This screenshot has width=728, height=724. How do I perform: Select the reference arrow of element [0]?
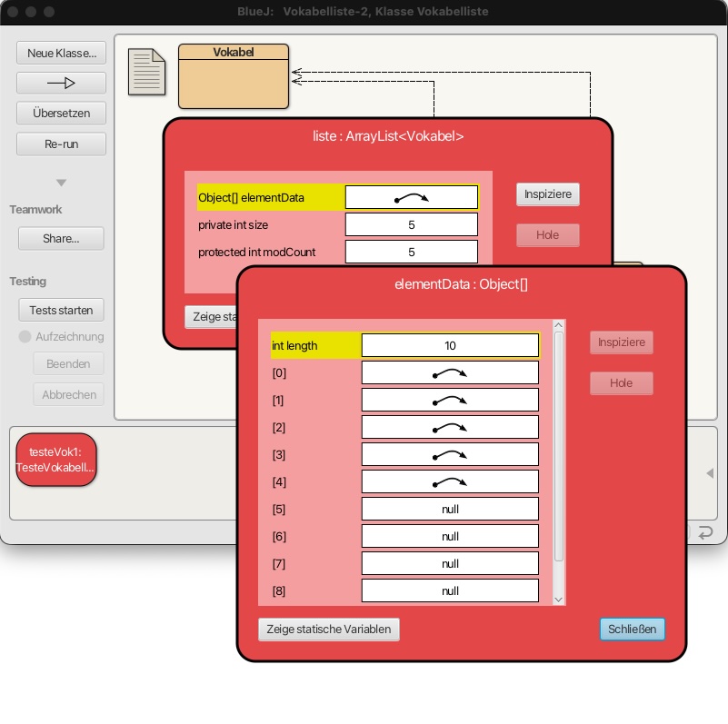point(450,373)
